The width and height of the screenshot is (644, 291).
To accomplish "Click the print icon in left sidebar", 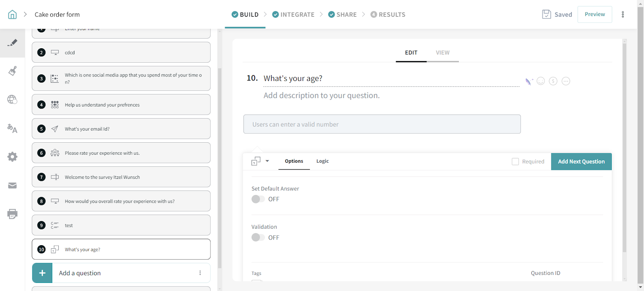I will pos(12,214).
